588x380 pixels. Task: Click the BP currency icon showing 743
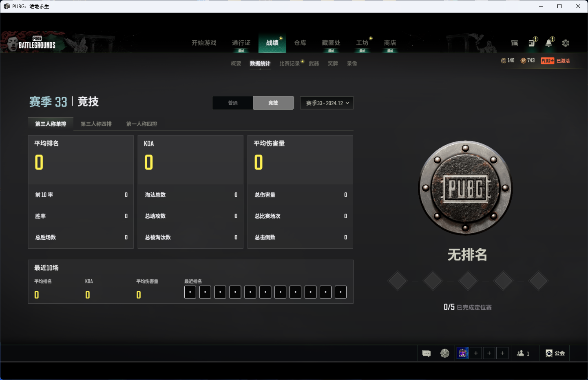[x=523, y=61]
